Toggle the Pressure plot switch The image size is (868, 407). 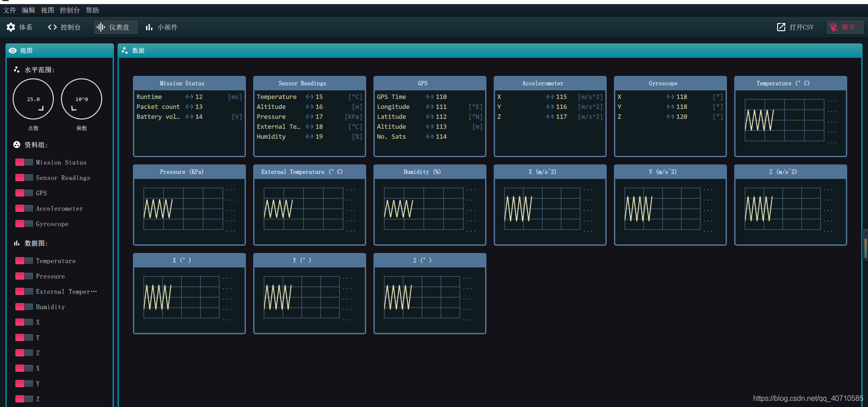(x=24, y=276)
